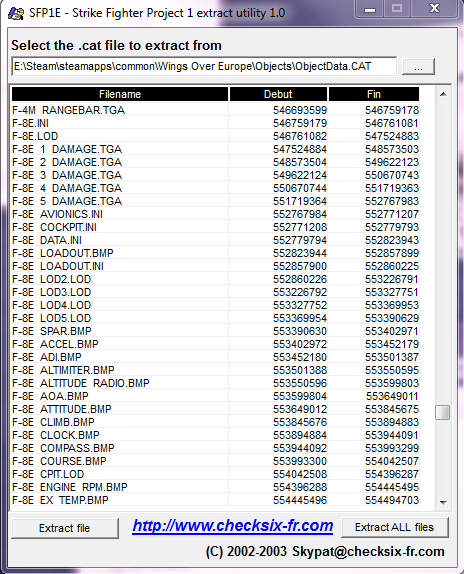Close the SFP1E extract utility window
This screenshot has height=574, width=464.
point(434,9)
